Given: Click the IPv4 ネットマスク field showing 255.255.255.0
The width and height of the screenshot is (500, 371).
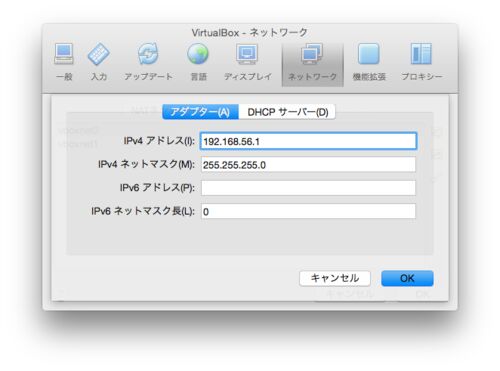Looking at the screenshot, I should [308, 165].
